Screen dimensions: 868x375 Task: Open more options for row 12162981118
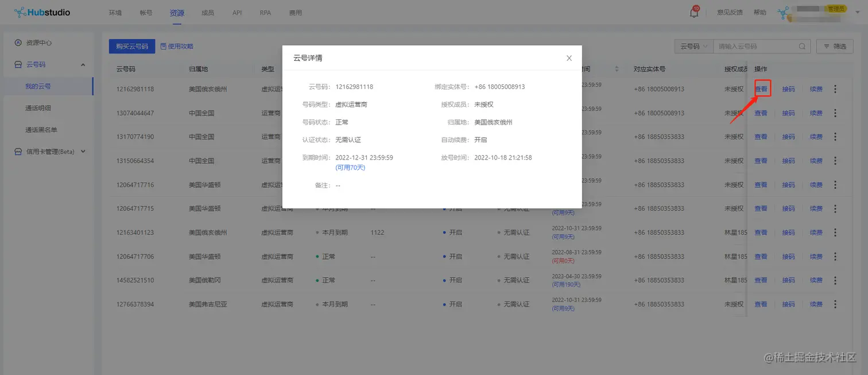[x=835, y=89]
